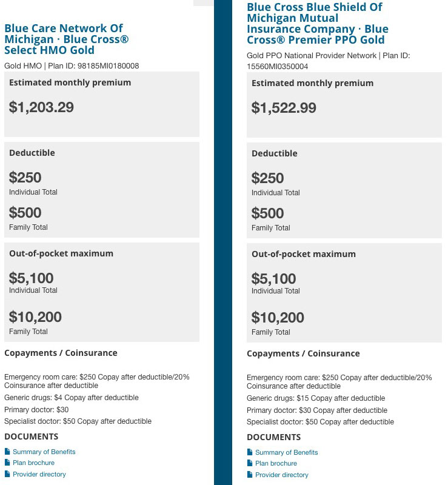Click the file icon beside HMO Plan brochure

click(x=7, y=463)
